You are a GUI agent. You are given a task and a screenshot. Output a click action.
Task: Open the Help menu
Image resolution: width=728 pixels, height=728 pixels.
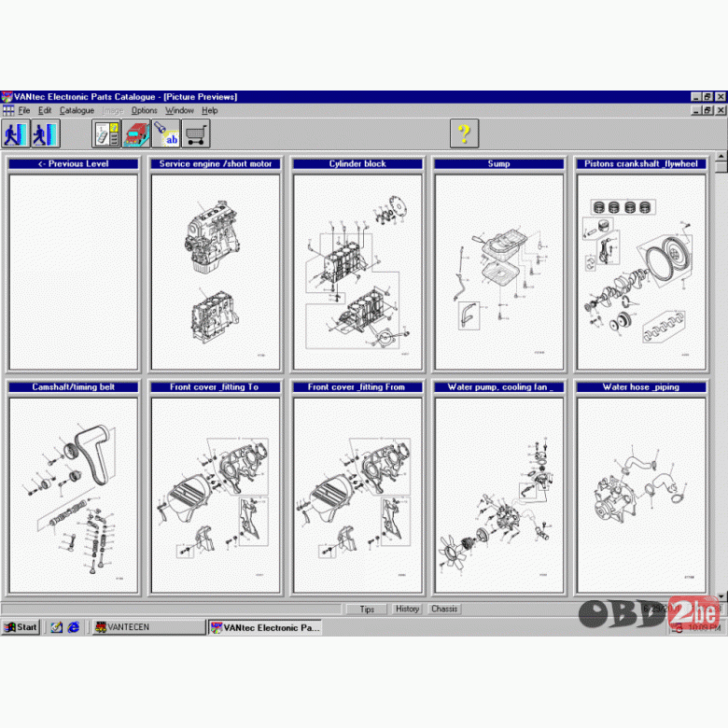209,110
